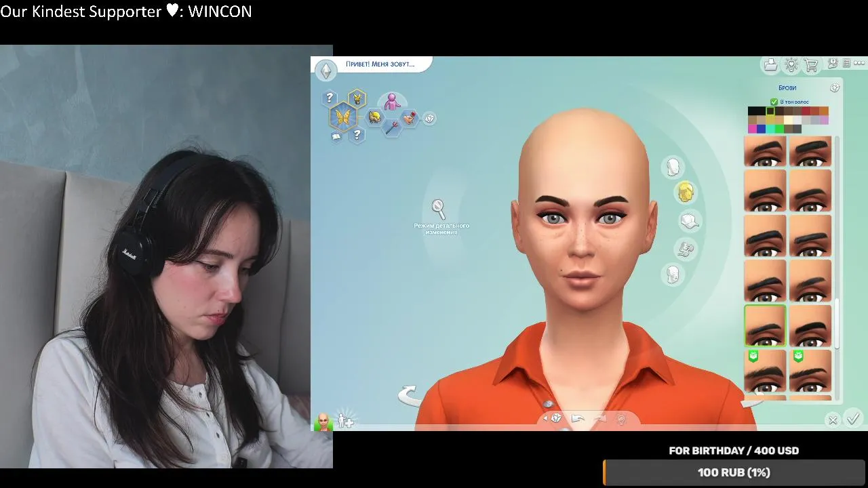Open the gallery folder icon at top right
The image size is (868, 488).
(770, 65)
